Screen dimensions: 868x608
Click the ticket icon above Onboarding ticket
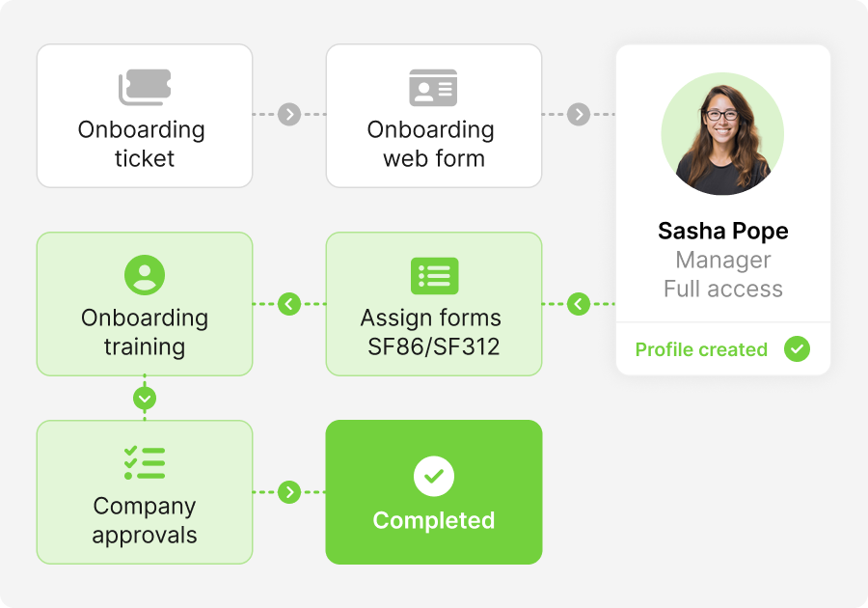point(145,88)
